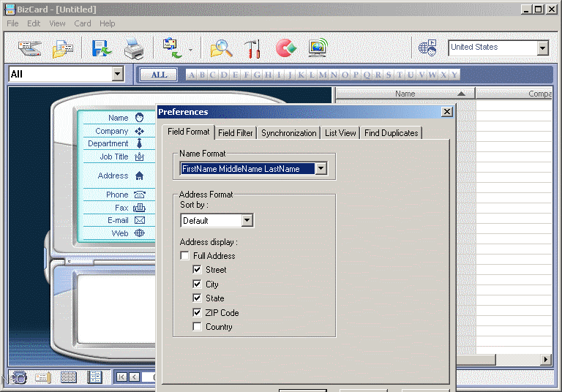562x392 pixels.
Task: Switch to the card view mode icon
Action: click(18, 377)
